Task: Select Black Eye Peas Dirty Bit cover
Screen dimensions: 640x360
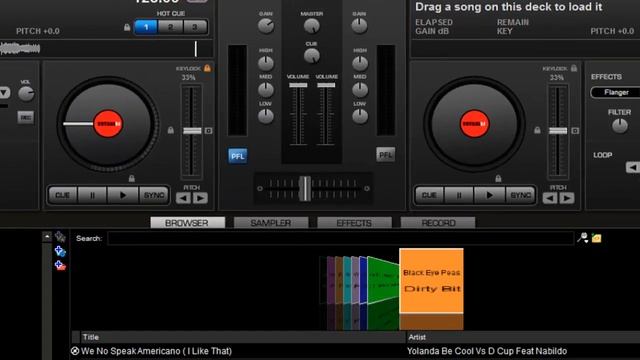Action: point(431,281)
